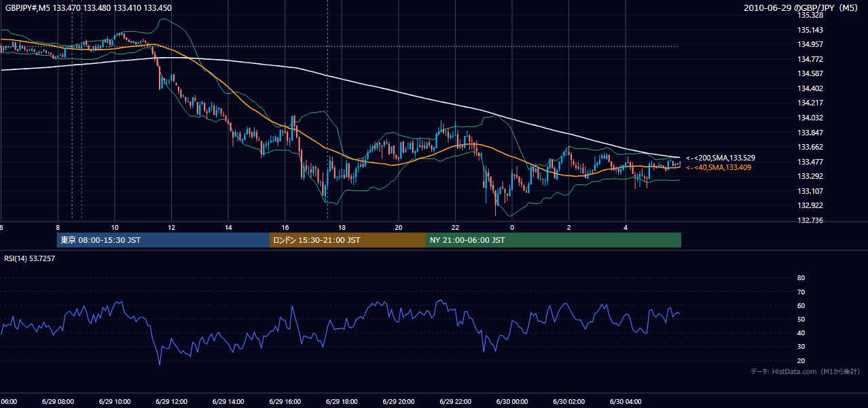
Task: Click hour tick 12 under price chart
Action: click(172, 227)
